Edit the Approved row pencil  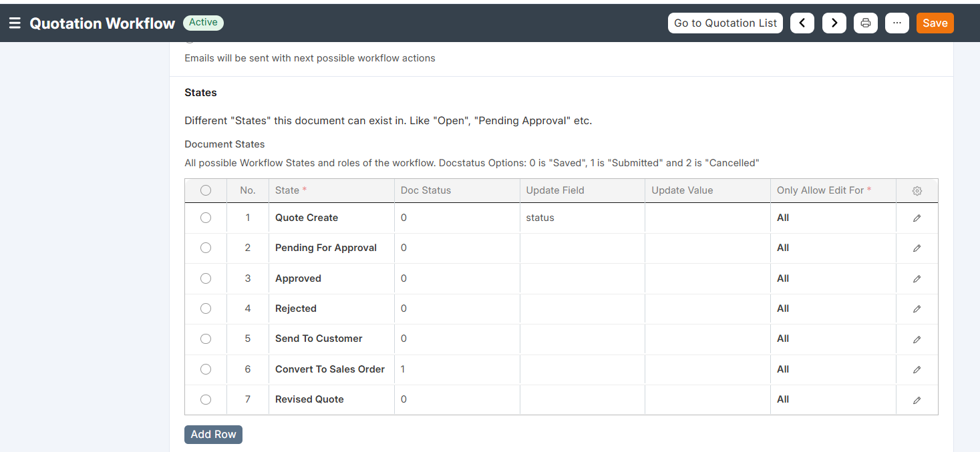(x=917, y=279)
